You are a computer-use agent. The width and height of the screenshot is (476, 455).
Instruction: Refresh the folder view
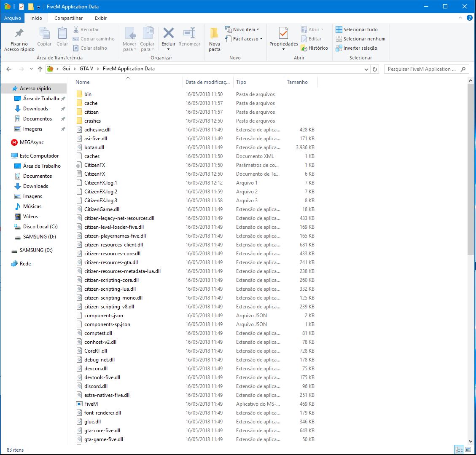375,69
